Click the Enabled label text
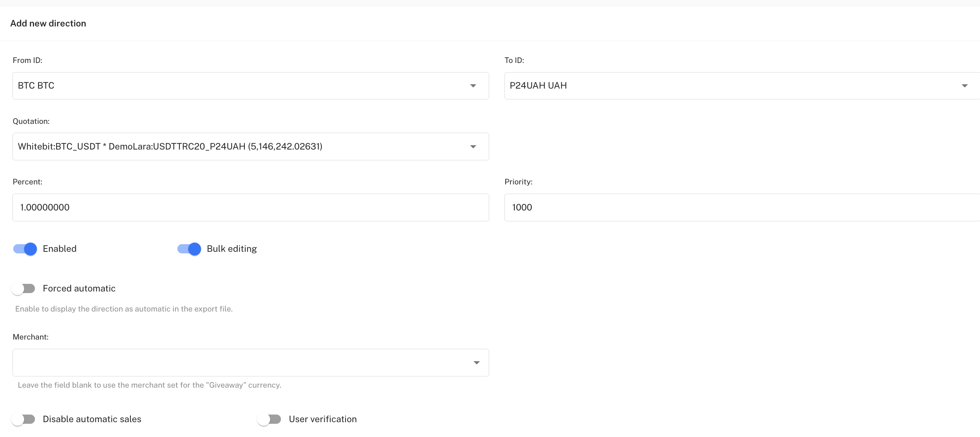This screenshot has height=437, width=980. tap(59, 249)
